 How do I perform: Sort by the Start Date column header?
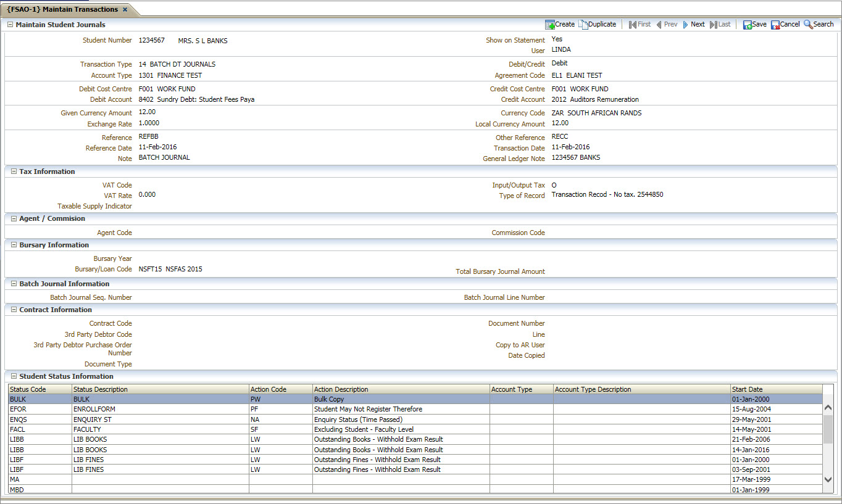747,389
